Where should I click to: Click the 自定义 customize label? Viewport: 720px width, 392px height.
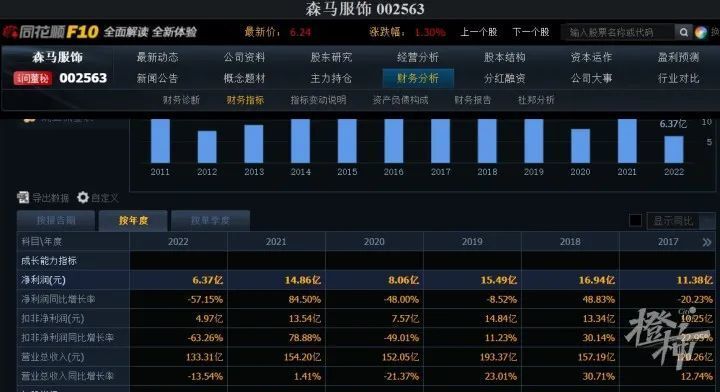[105, 198]
